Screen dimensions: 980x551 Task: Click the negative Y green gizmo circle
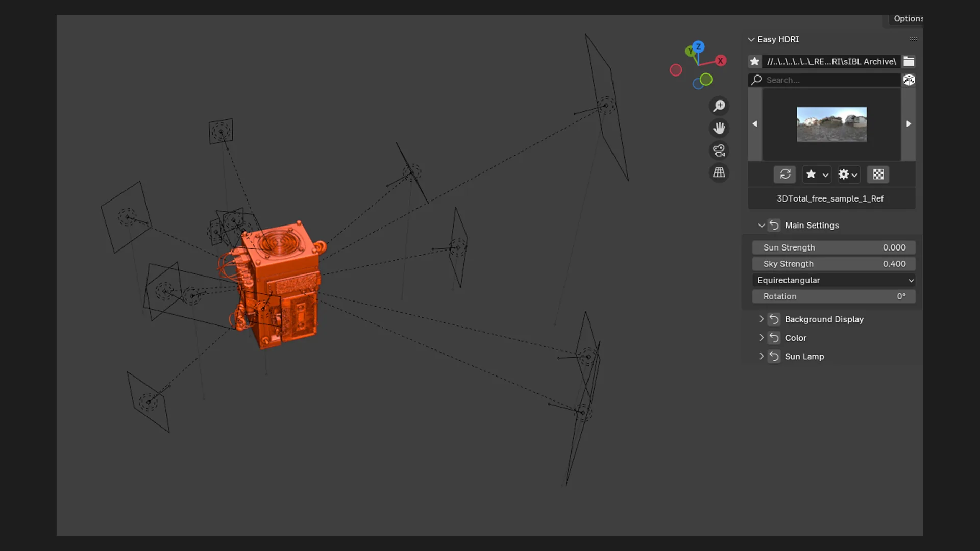tap(706, 80)
